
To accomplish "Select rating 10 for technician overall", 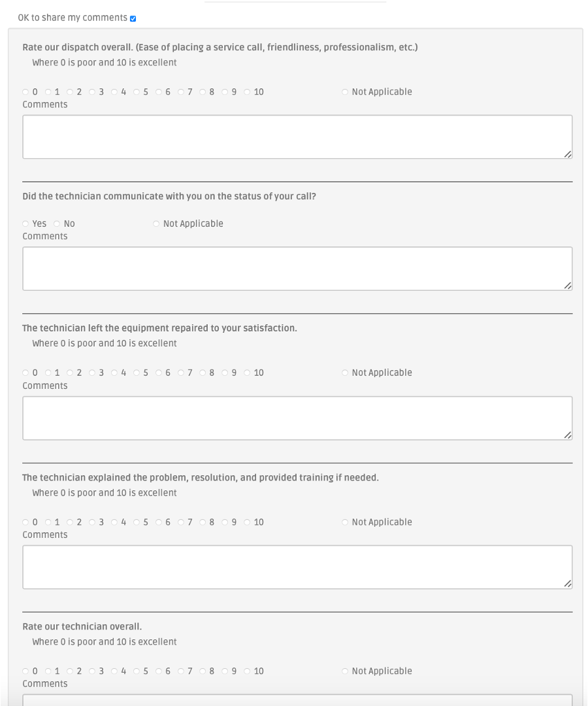I will click(247, 671).
